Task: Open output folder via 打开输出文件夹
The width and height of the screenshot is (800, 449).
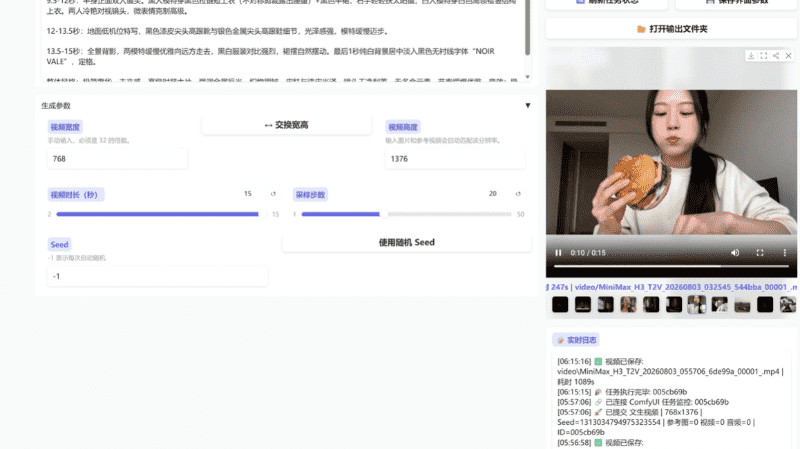Action: tap(671, 29)
